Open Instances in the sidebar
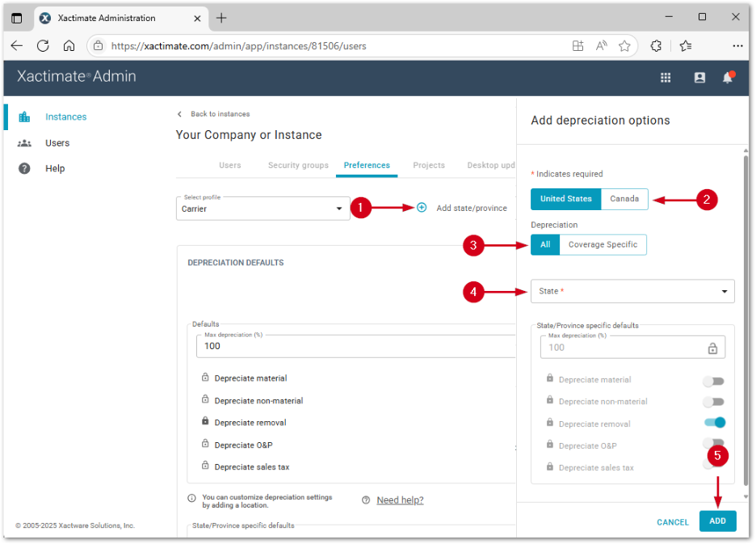 [x=66, y=117]
